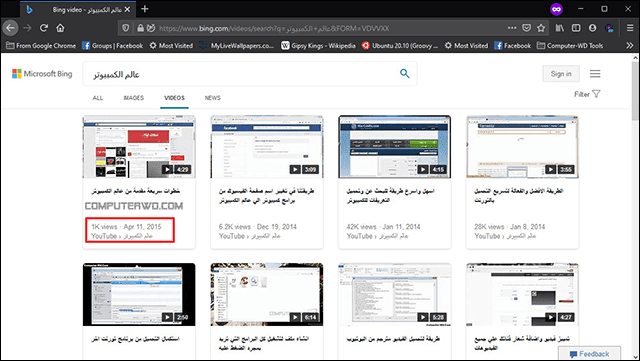This screenshot has height=361, width=640.
Task: Switch to the NEWS tab
Action: [213, 98]
